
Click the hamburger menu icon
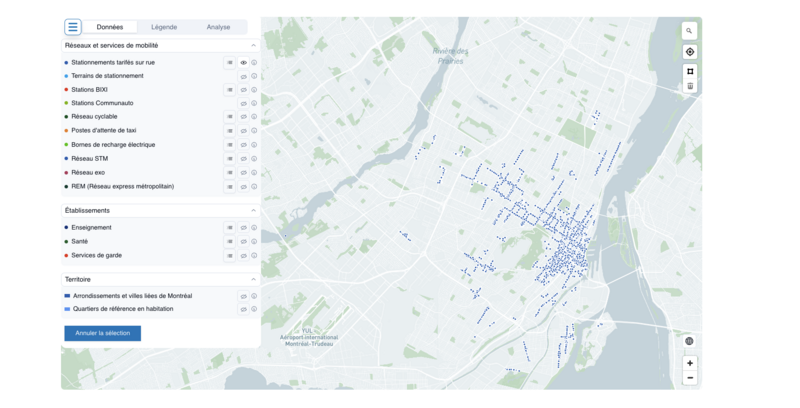coord(73,27)
